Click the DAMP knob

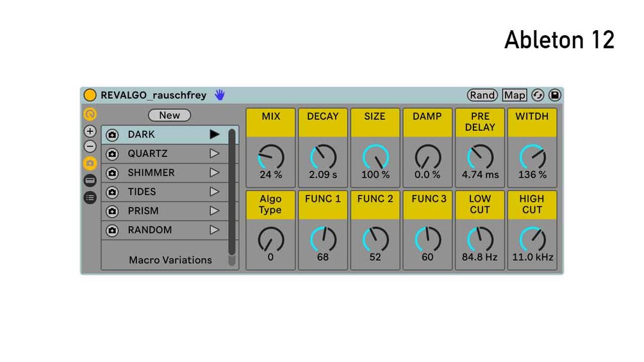tap(427, 157)
